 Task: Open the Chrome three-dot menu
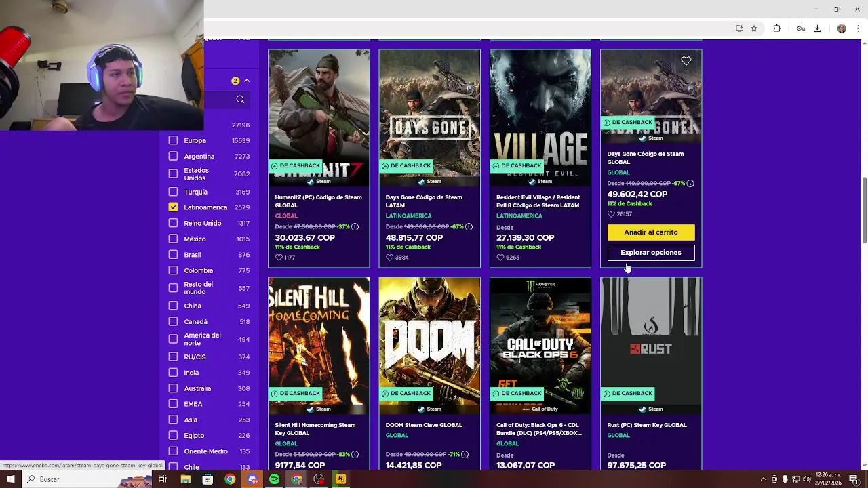[858, 28]
